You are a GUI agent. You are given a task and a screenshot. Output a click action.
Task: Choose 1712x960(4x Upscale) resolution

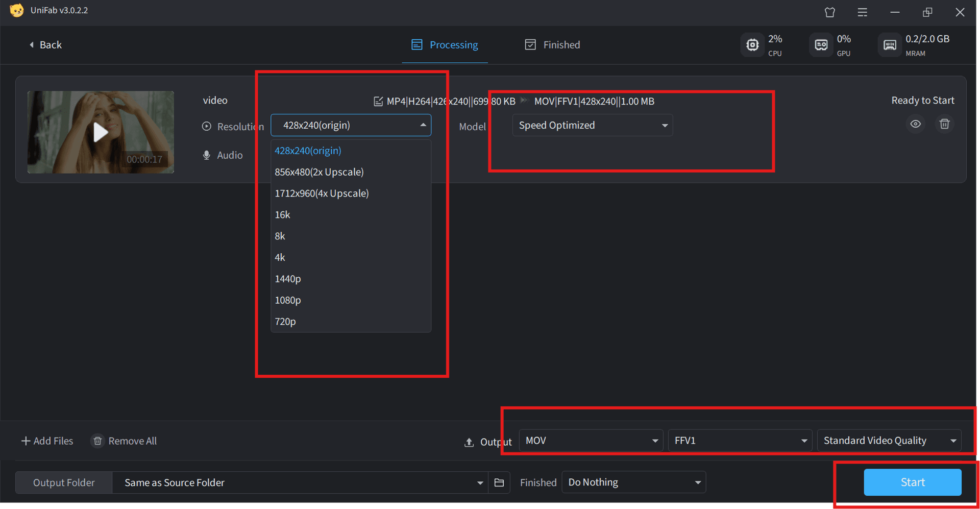[351, 193]
